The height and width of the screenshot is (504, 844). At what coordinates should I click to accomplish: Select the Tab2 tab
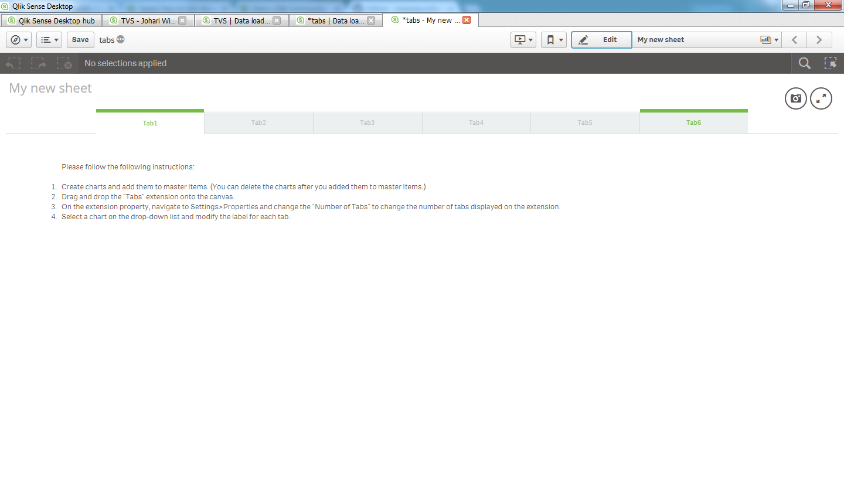click(x=258, y=122)
